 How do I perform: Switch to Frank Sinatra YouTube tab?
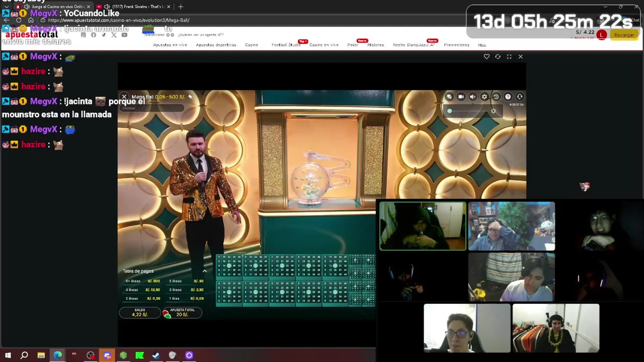coord(134,7)
